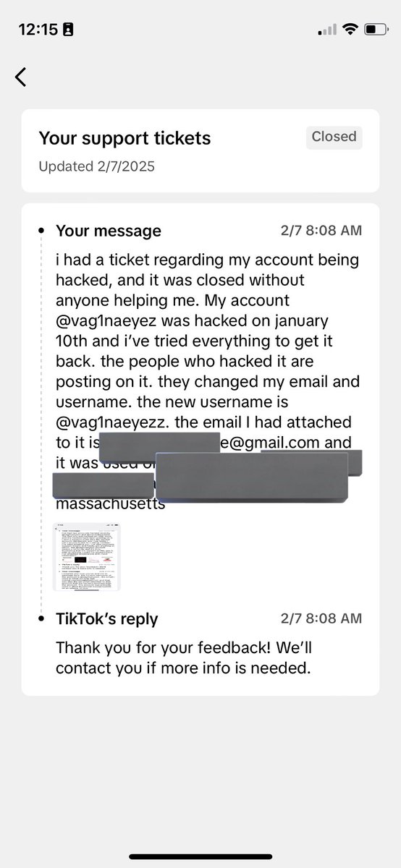This screenshot has width=401, height=868.
Task: Tap the home indicator bar
Action: [200, 856]
